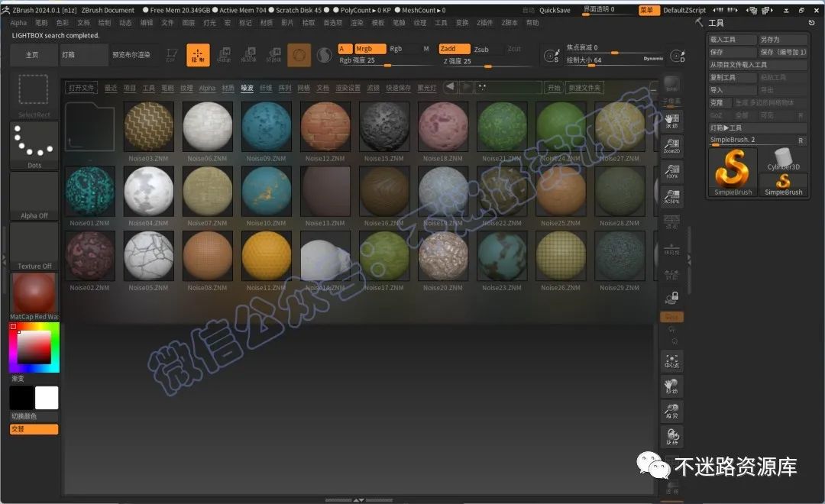Viewport: 825px width, 504px height.
Task: Expand the 灯箱▶工具 section
Action: pyautogui.click(x=758, y=128)
